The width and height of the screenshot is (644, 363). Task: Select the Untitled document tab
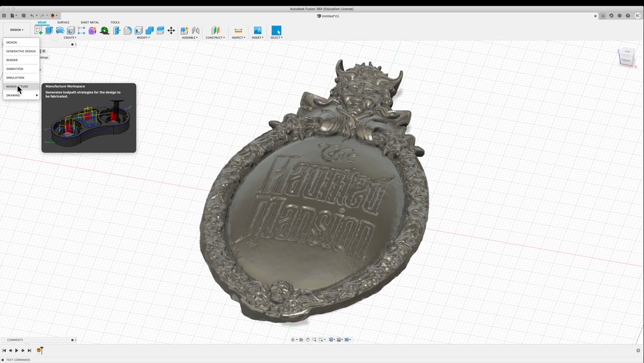pyautogui.click(x=328, y=16)
